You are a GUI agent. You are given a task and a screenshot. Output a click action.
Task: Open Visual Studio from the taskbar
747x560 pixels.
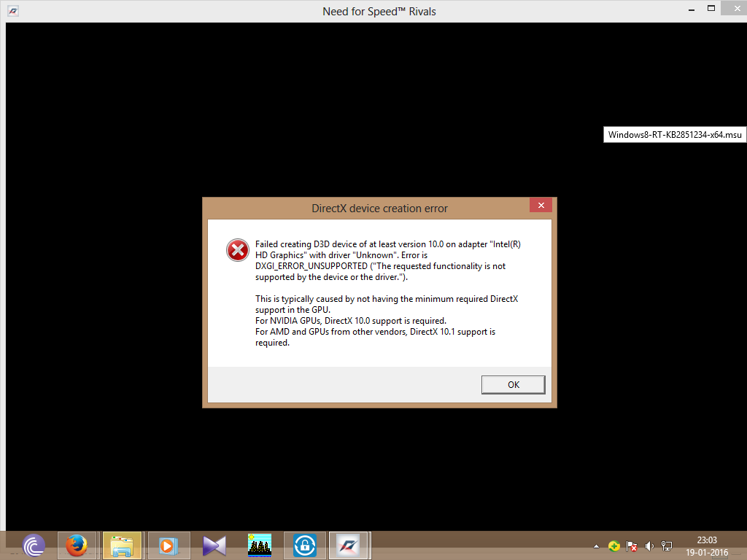point(214,545)
